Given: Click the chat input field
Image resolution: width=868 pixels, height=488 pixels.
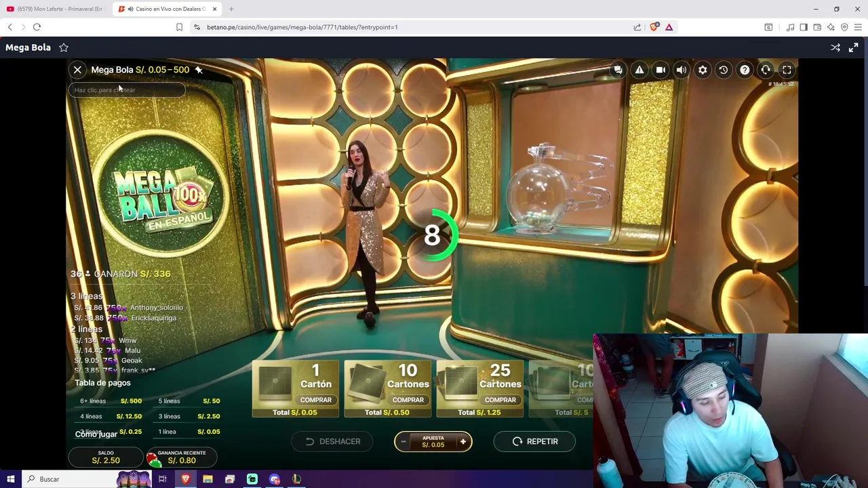Looking at the screenshot, I should [126, 90].
